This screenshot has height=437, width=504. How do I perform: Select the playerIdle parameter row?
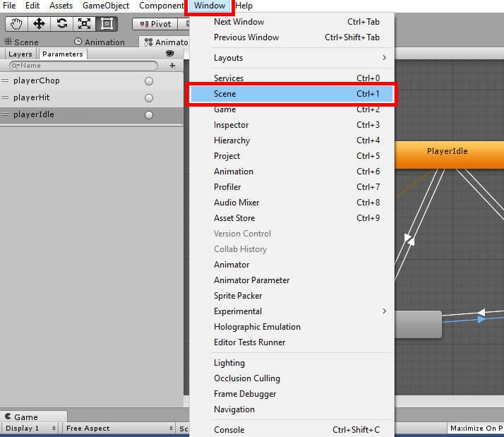coord(92,115)
